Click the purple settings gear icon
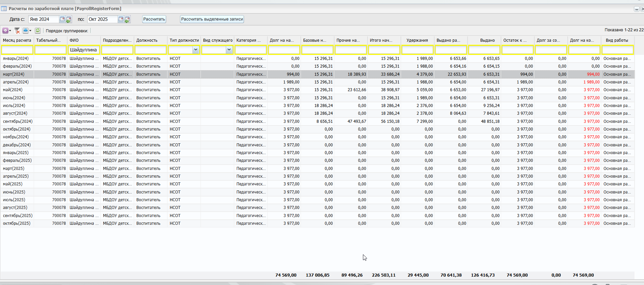The image size is (644, 285). coord(5,31)
